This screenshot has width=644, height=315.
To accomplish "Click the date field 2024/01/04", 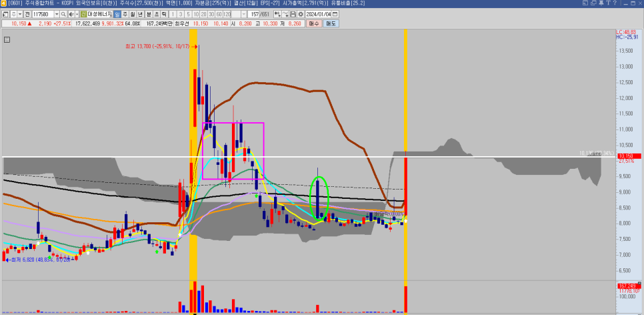I will pyautogui.click(x=319, y=14).
